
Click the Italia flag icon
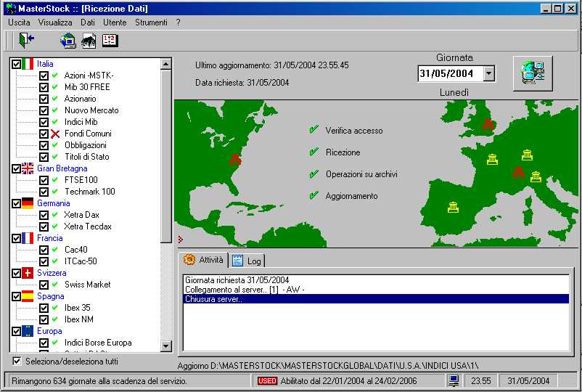coord(28,64)
